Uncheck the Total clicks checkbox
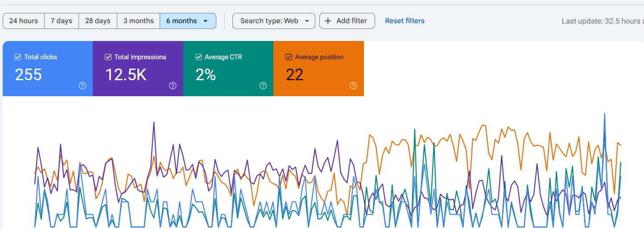 click(x=18, y=57)
